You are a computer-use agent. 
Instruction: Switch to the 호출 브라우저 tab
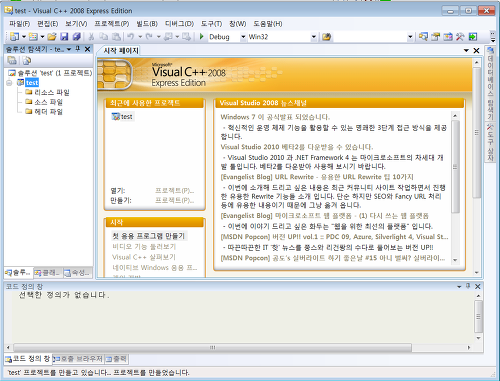[x=78, y=359]
